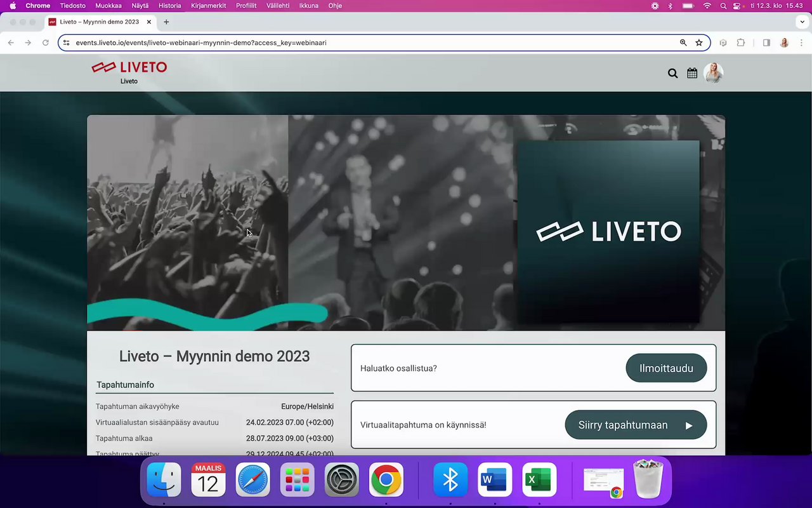Viewport: 812px width, 508px height.
Task: Open the Apple menu
Action: tap(12, 6)
